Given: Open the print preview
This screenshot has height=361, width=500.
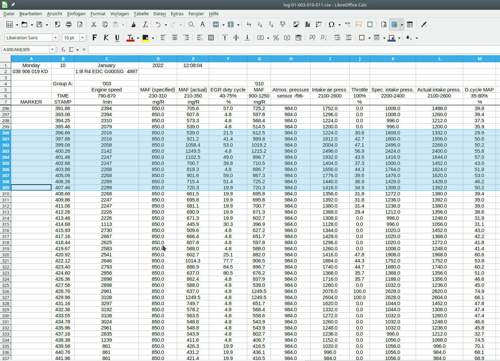Looking at the screenshot, I should (x=80, y=24).
